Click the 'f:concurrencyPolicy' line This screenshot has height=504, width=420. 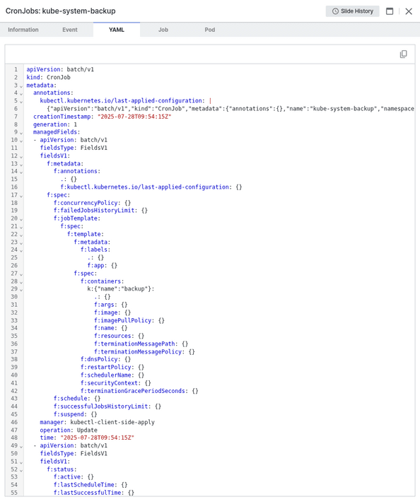pyautogui.click(x=93, y=203)
